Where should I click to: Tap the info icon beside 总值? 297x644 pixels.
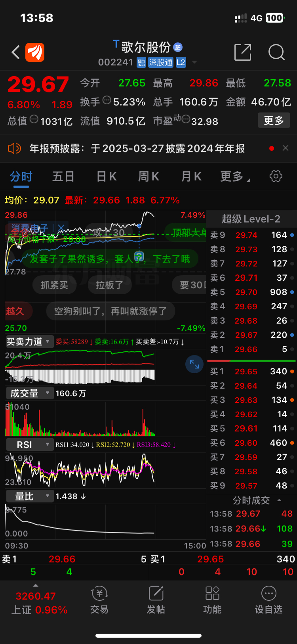(x=34, y=119)
